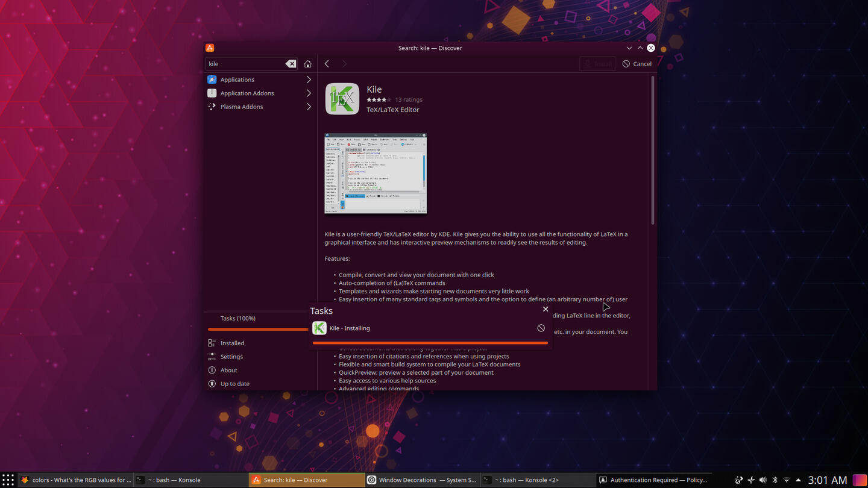
Task: Click the Kile icon in Tasks popup
Action: (319, 328)
